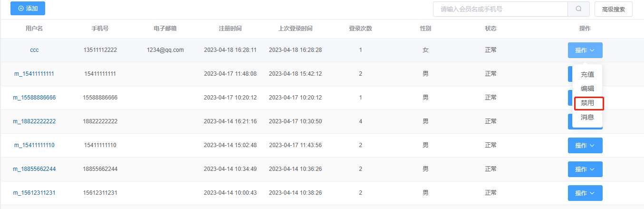Open user m_15411111111 link
The width and height of the screenshot is (644, 209).
point(34,74)
